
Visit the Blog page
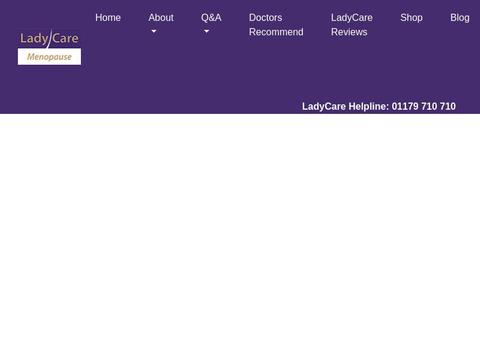pyautogui.click(x=460, y=18)
